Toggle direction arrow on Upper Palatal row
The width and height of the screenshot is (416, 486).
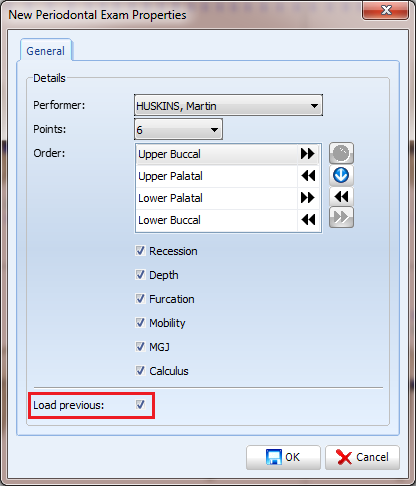(308, 176)
